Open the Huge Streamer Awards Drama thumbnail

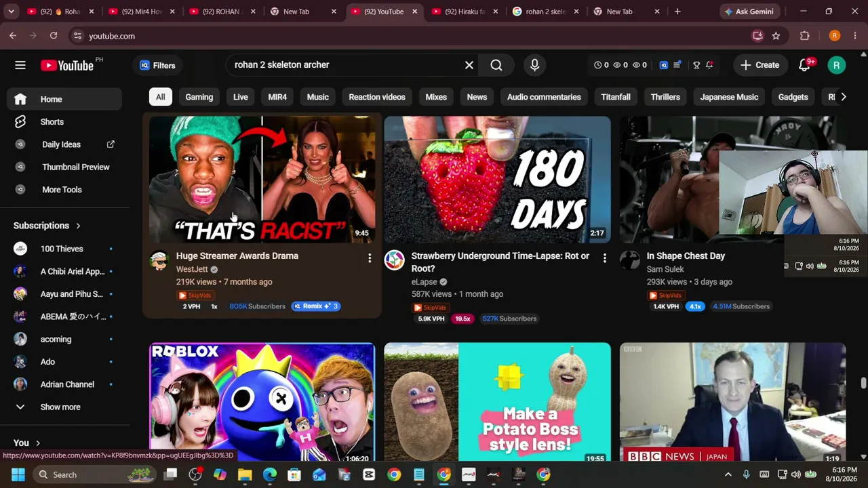pyautogui.click(x=262, y=180)
